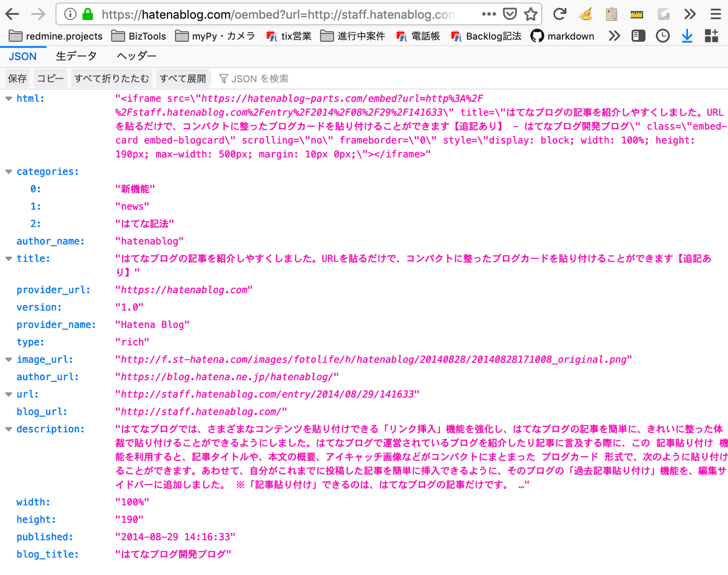Open page actions three-dots menu
The height and width of the screenshot is (575, 728).
pos(488,14)
